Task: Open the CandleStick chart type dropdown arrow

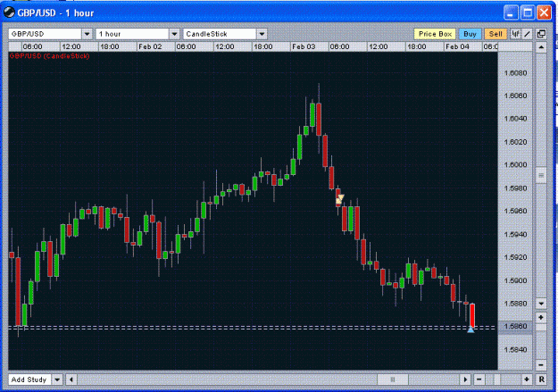Action: pyautogui.click(x=262, y=34)
